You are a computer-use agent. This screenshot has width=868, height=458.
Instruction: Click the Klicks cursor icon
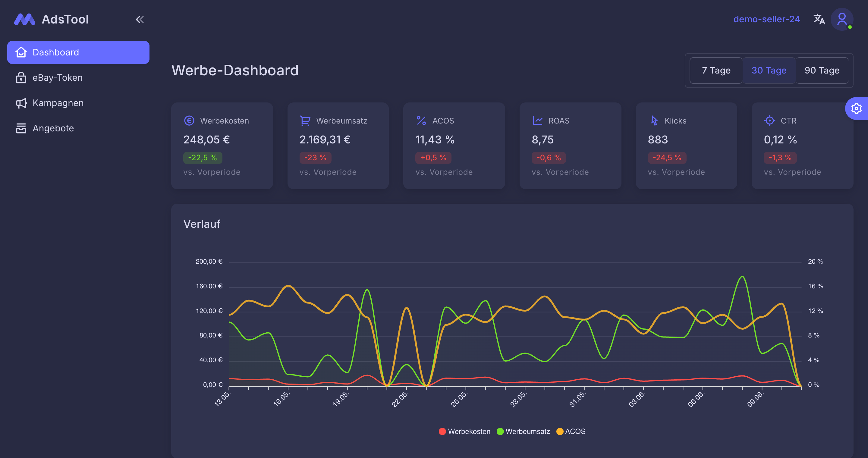pos(654,121)
